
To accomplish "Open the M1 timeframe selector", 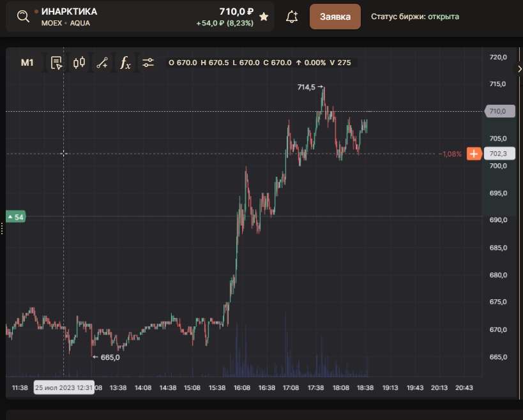I will point(27,63).
